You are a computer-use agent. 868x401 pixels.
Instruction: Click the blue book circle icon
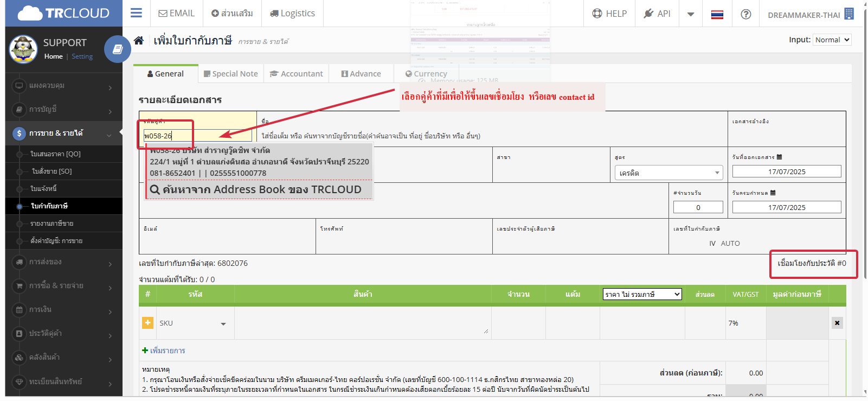pos(117,49)
